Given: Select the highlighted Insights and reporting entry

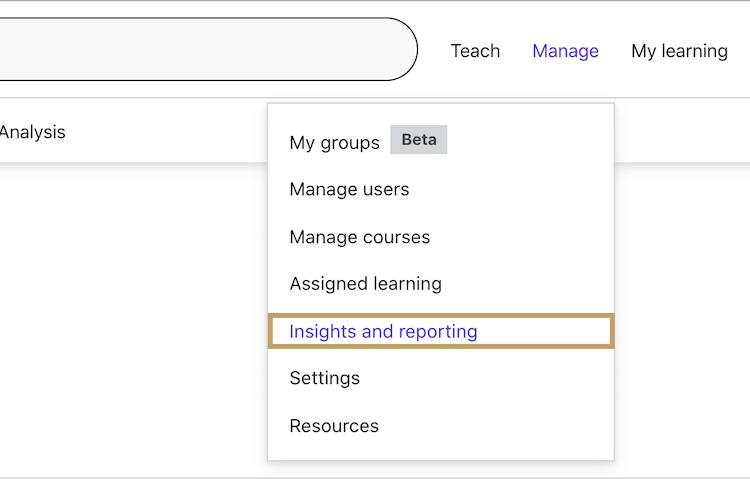Looking at the screenshot, I should [383, 331].
